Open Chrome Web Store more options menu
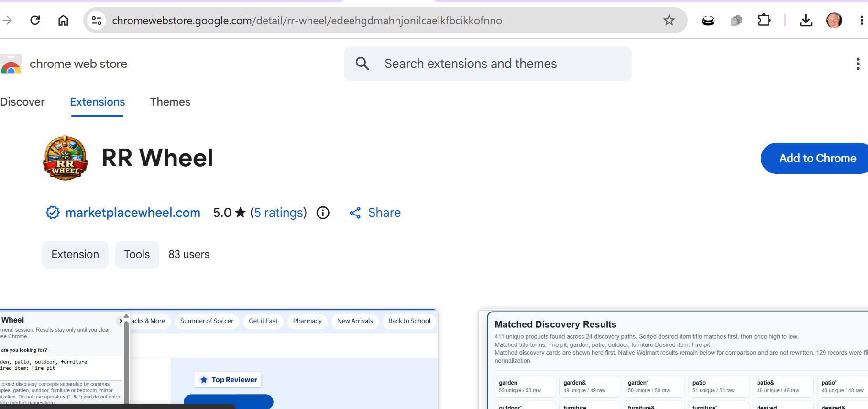The height and width of the screenshot is (409, 868). tap(858, 64)
